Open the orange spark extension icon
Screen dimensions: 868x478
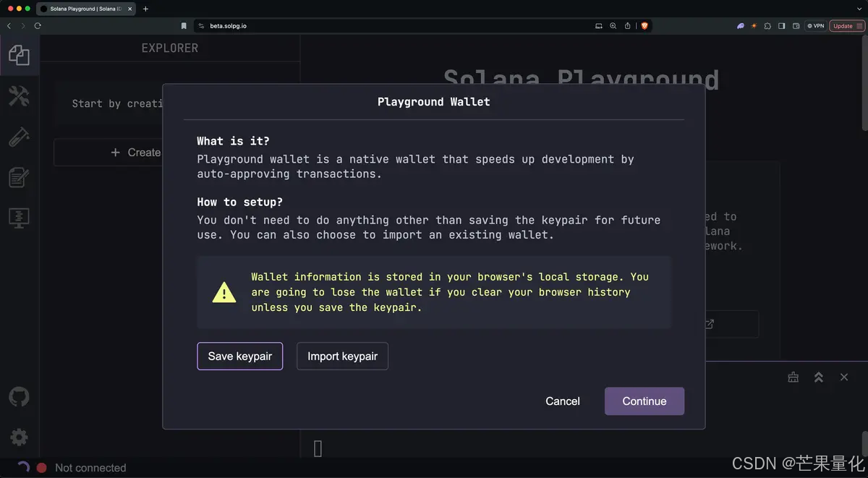754,25
